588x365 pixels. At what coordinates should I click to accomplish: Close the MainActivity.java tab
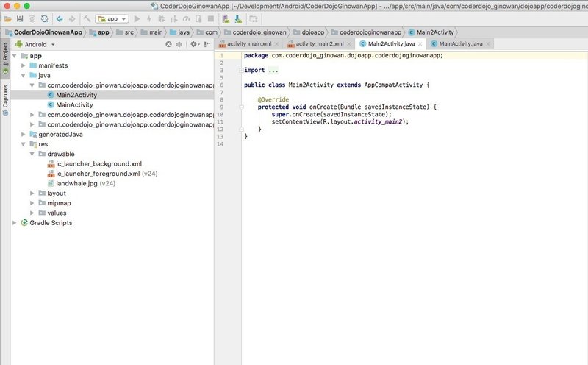pos(487,44)
